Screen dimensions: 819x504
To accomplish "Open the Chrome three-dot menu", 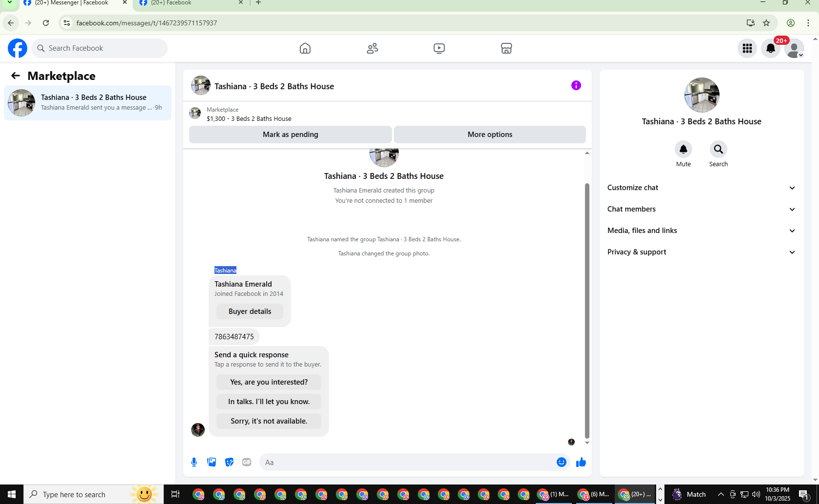I will tap(808, 23).
